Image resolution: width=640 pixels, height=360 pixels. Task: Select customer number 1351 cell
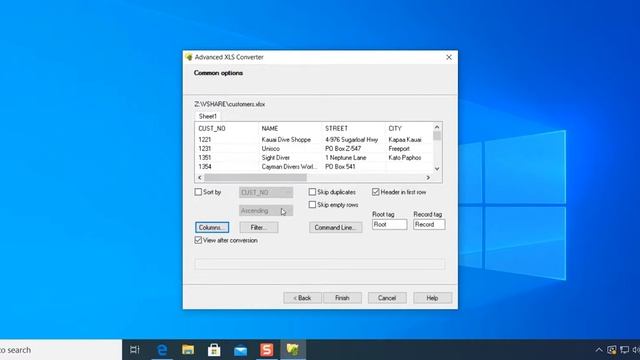coord(204,158)
